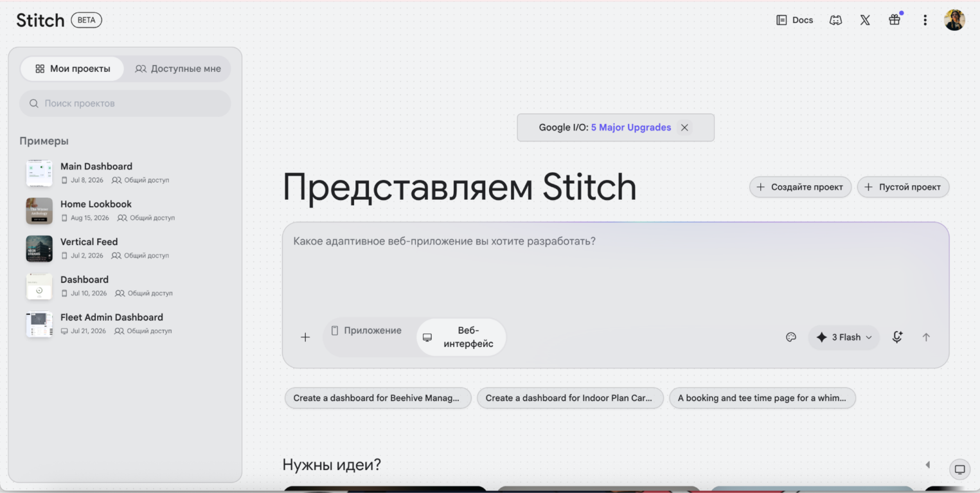Click the gift icon with notification dot
The height and width of the screenshot is (493, 980).
895,19
